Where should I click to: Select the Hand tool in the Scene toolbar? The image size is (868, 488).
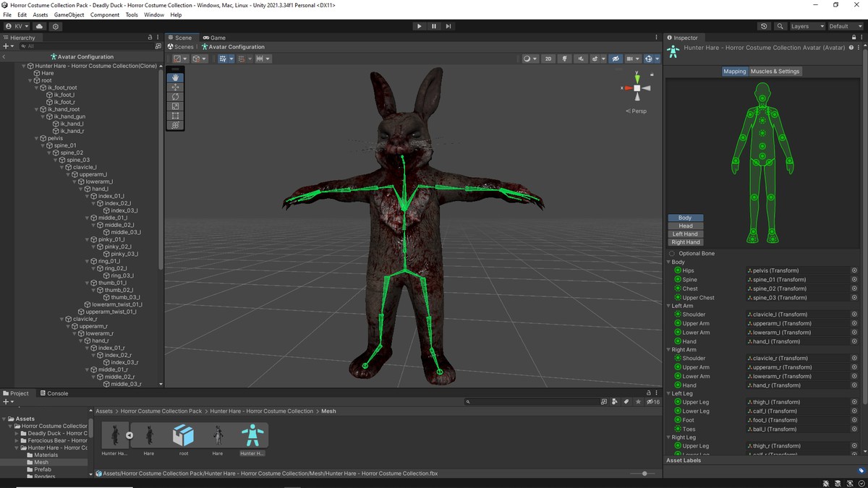click(x=175, y=77)
